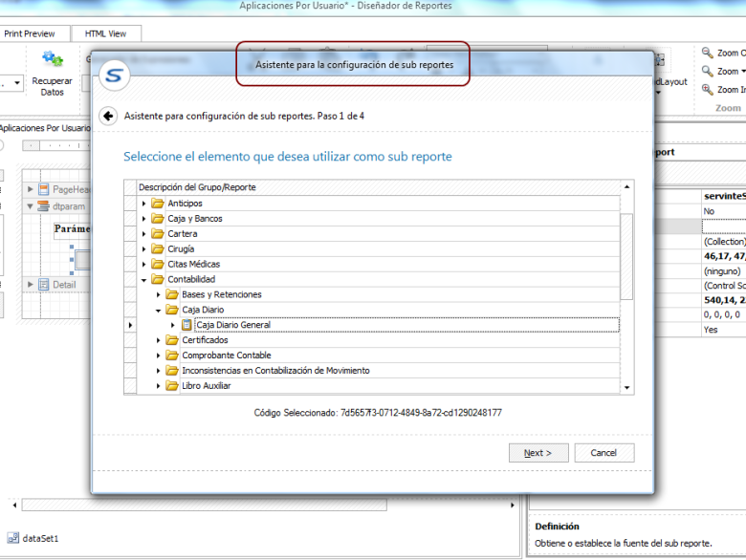The image size is (746, 560).
Task: Collapse the Contabilidad folder node
Action: click(x=144, y=280)
